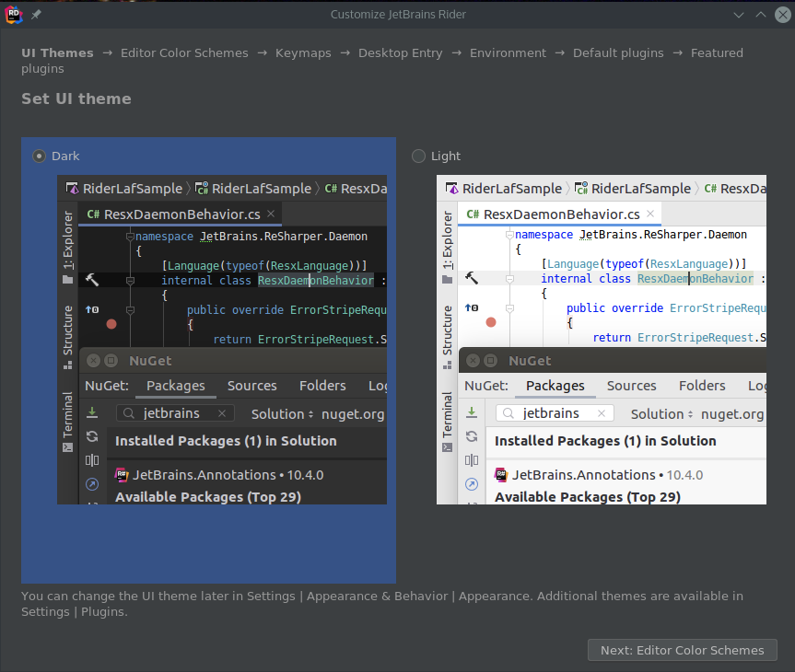Click Next: Editor Color Schemes button
The width and height of the screenshot is (795, 672).
pyautogui.click(x=682, y=650)
